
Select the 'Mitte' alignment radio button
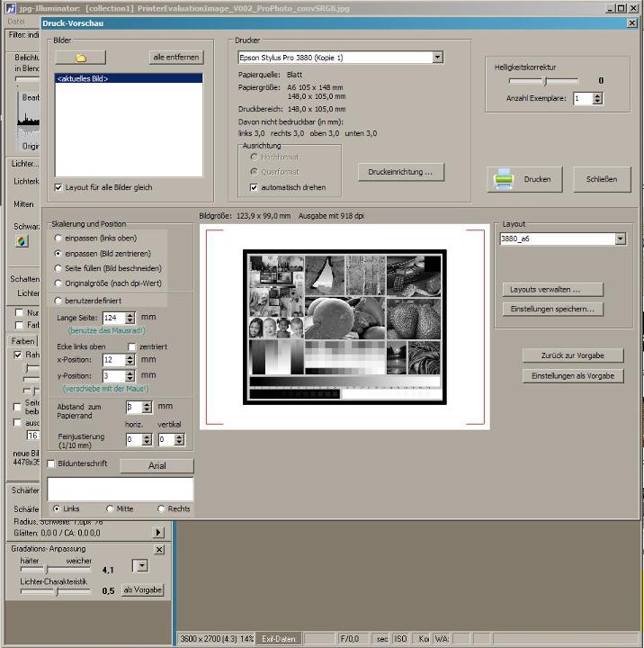pyautogui.click(x=110, y=508)
